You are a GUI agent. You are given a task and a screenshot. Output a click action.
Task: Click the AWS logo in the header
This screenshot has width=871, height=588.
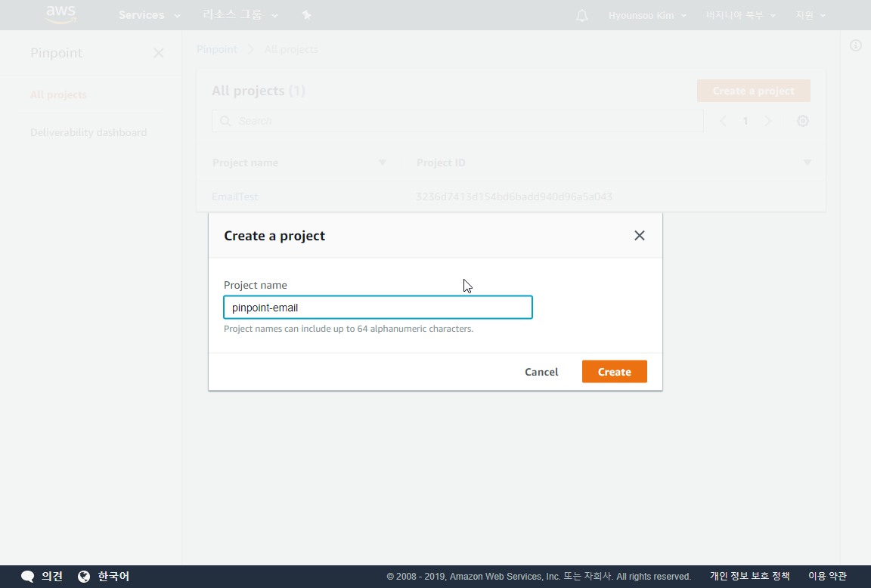60,14
